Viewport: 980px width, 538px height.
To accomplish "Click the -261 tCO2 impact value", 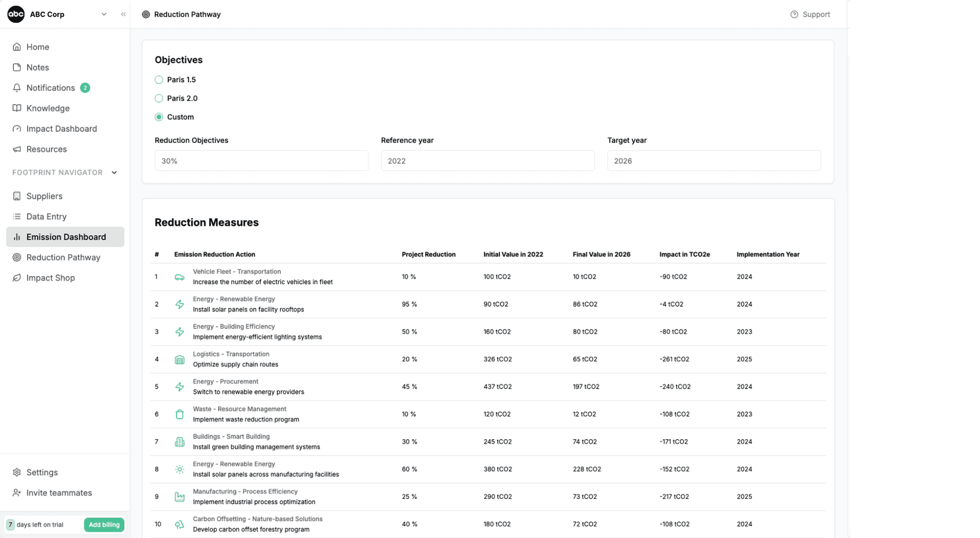I will tap(674, 359).
